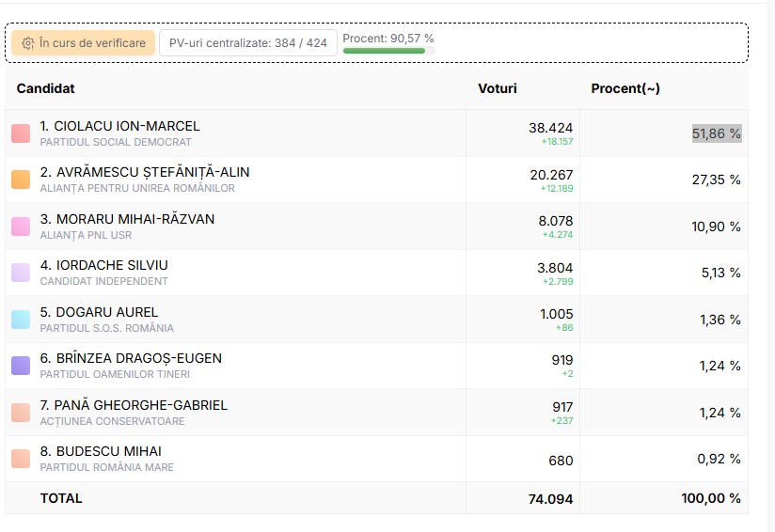
Task: Click the Candidat column header
Action: pyautogui.click(x=46, y=88)
